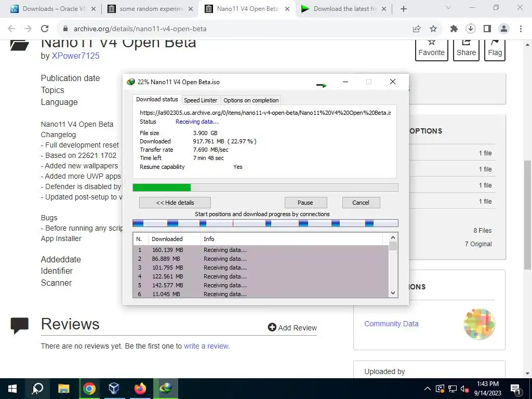Open the tab search chevron
The width and height of the screenshot is (532, 399).
click(x=448, y=7)
